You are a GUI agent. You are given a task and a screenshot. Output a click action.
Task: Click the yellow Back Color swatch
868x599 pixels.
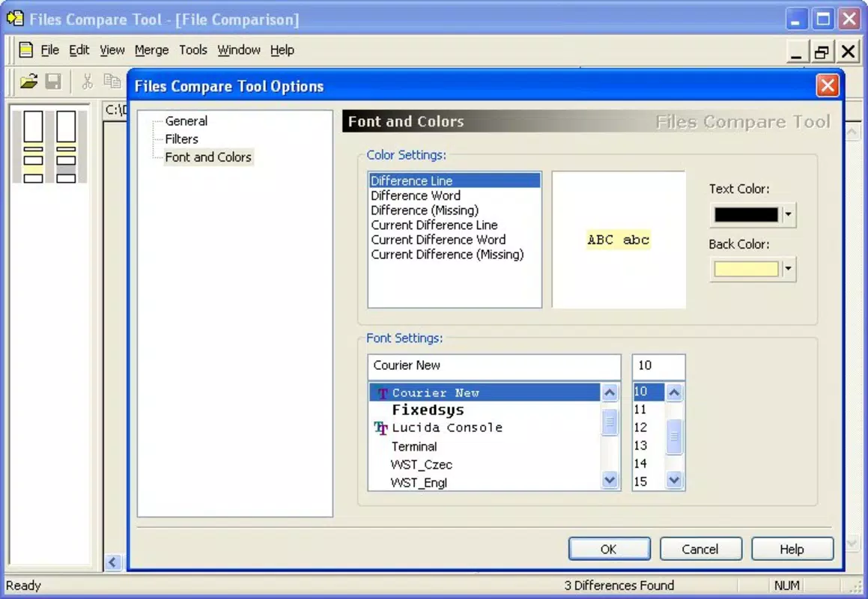point(746,269)
